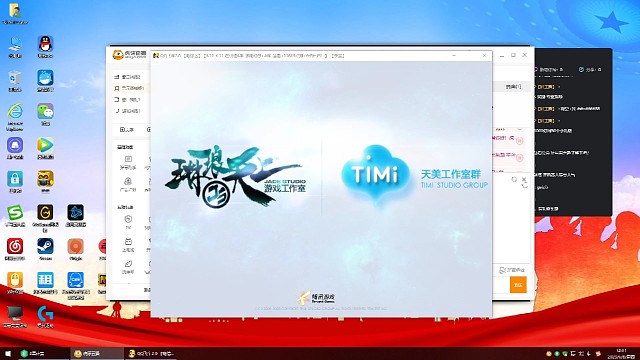The width and height of the screenshot is (640, 360).
Task: Open the Internet Explorer desktop shortcut
Action: pyautogui.click(x=15, y=111)
